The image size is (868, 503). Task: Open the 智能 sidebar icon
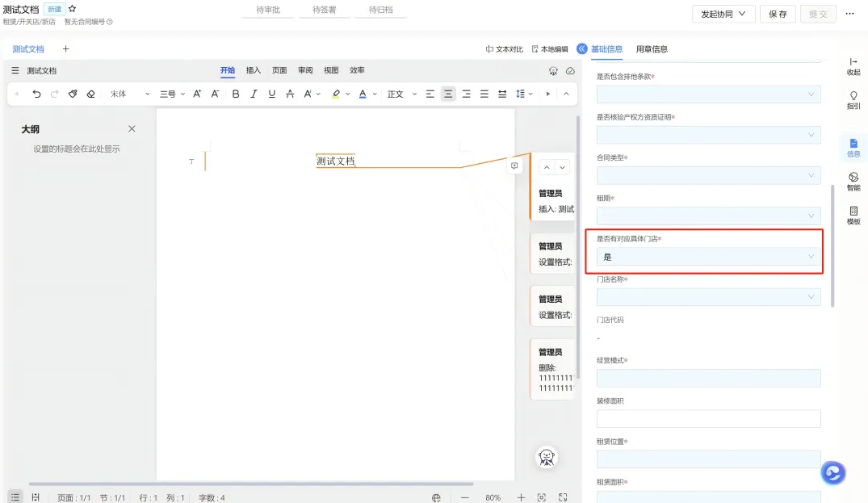click(x=853, y=181)
